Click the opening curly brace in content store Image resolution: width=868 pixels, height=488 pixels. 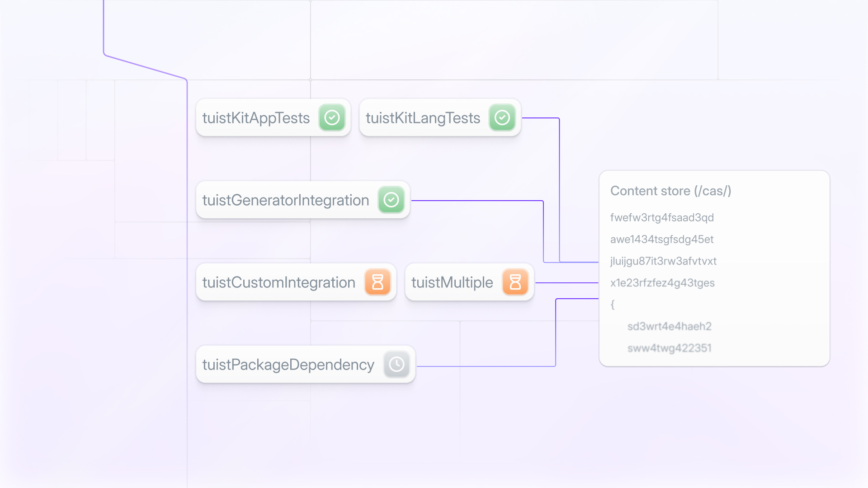[x=613, y=304]
